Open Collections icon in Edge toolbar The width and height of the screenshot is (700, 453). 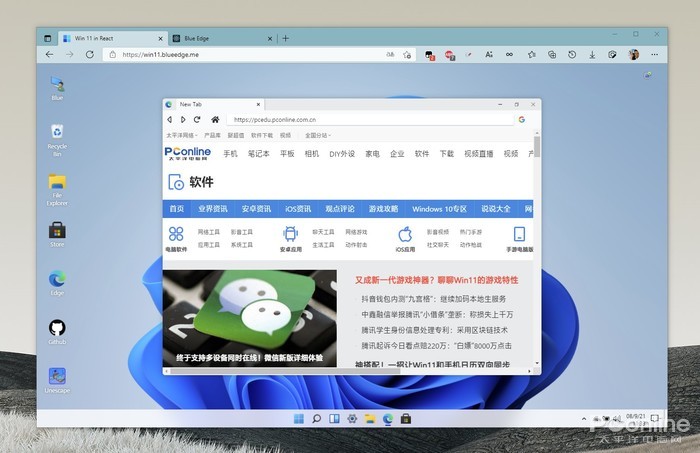pyautogui.click(x=552, y=54)
